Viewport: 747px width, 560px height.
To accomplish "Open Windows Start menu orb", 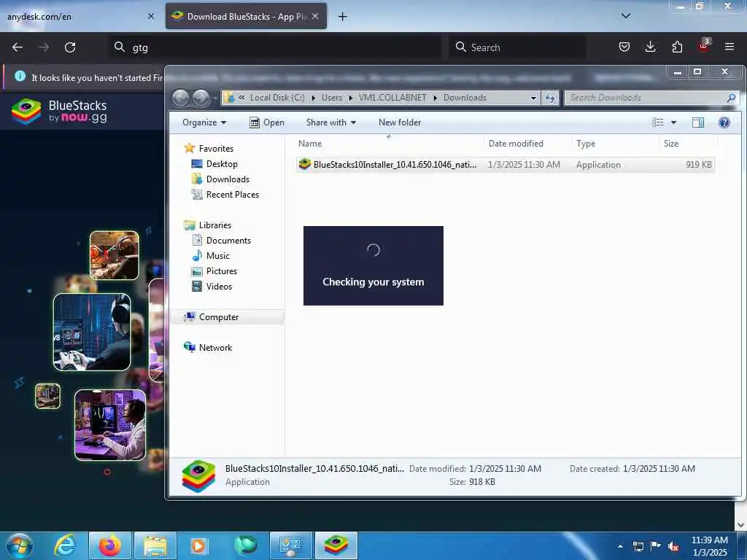I will click(x=20, y=545).
